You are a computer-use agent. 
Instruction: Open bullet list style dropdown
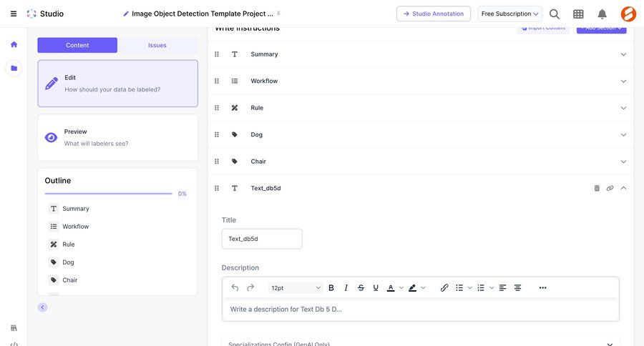pyautogui.click(x=470, y=287)
